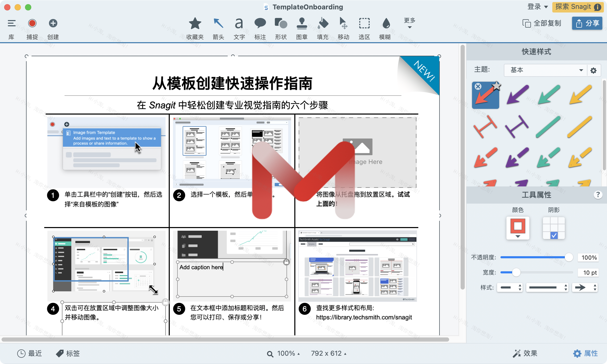Click the 全部复制 copy all button
This screenshot has width=607, height=364.
coord(542,23)
